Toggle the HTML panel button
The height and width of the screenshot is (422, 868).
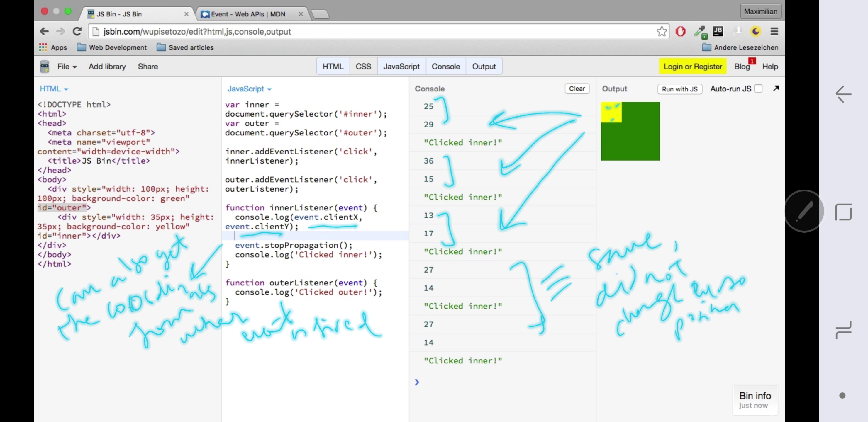333,66
